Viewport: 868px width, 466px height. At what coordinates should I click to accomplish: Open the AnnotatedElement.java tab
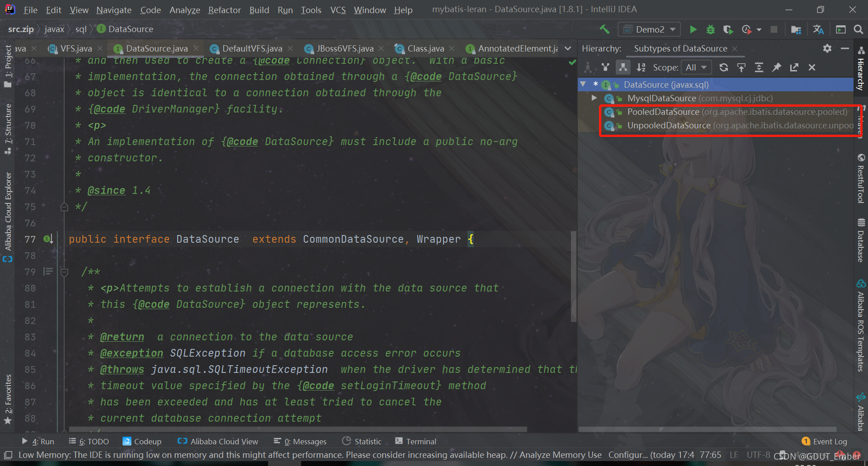pyautogui.click(x=512, y=48)
